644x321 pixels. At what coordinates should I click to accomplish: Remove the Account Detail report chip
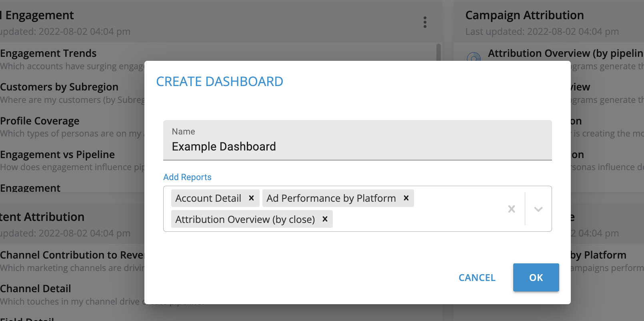(x=251, y=198)
